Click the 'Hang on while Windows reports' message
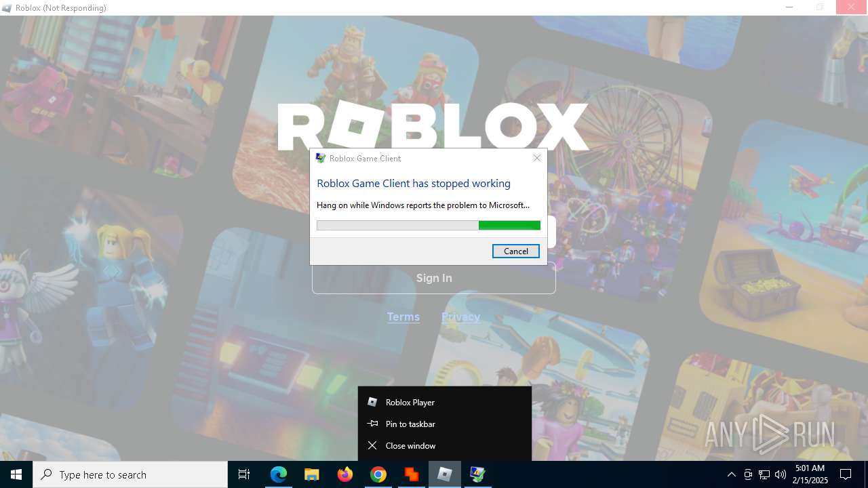This screenshot has height=488, width=868. 423,205
